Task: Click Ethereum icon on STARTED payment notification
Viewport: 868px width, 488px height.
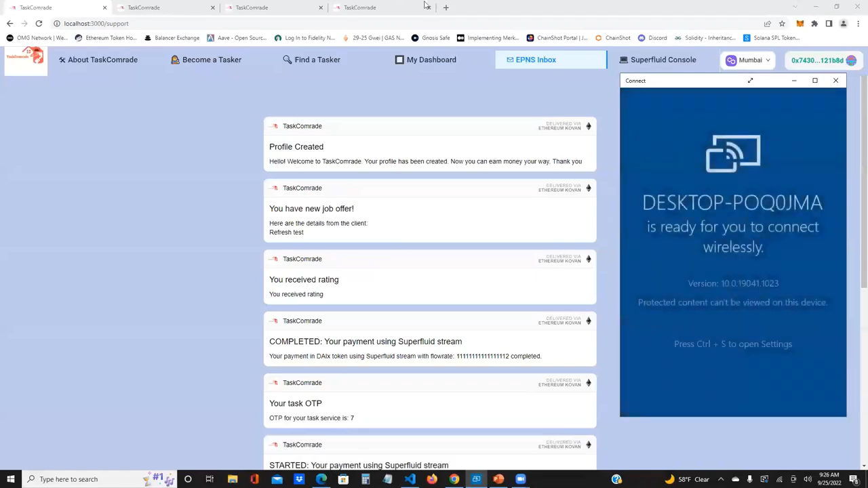Action: click(x=589, y=445)
